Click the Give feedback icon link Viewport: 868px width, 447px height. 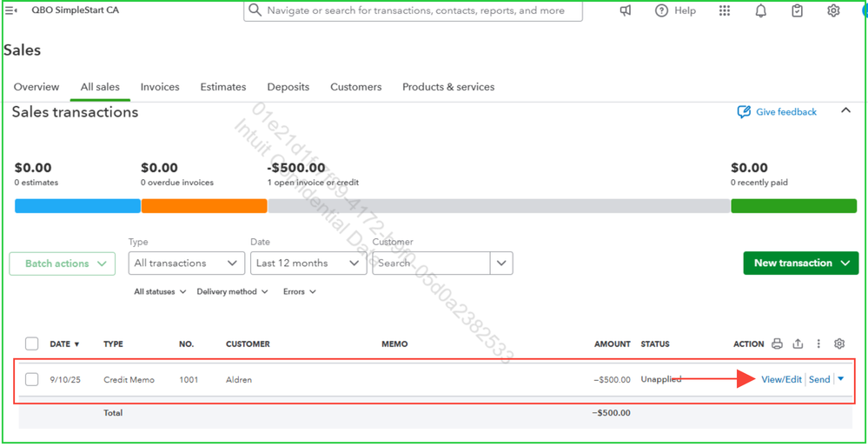point(778,112)
